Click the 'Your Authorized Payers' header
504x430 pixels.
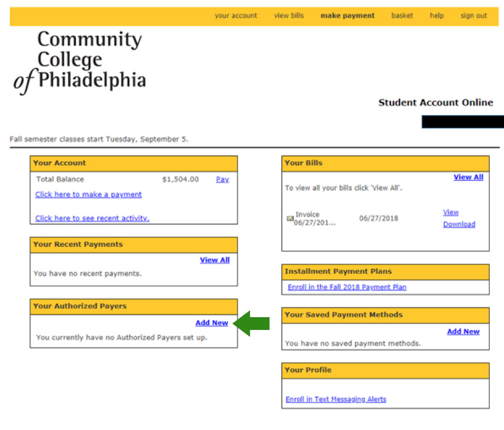pos(134,307)
